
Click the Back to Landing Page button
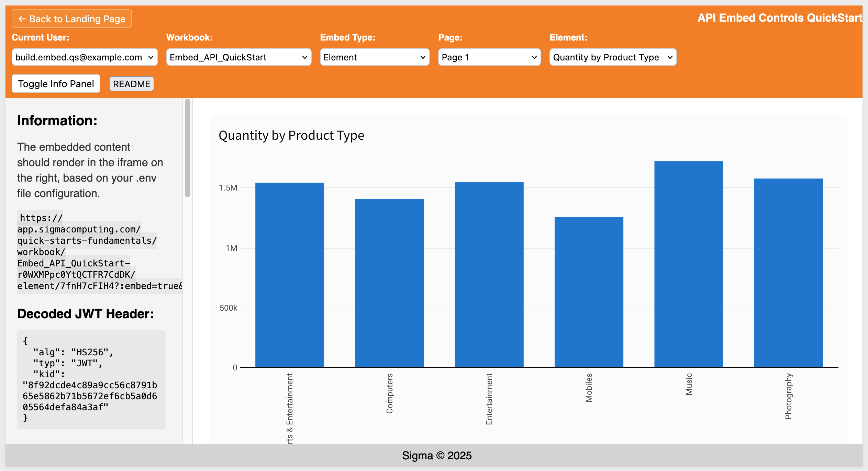point(72,19)
